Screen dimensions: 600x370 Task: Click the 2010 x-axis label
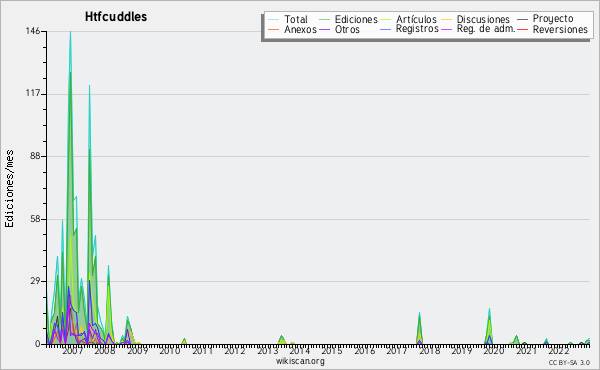click(x=170, y=350)
